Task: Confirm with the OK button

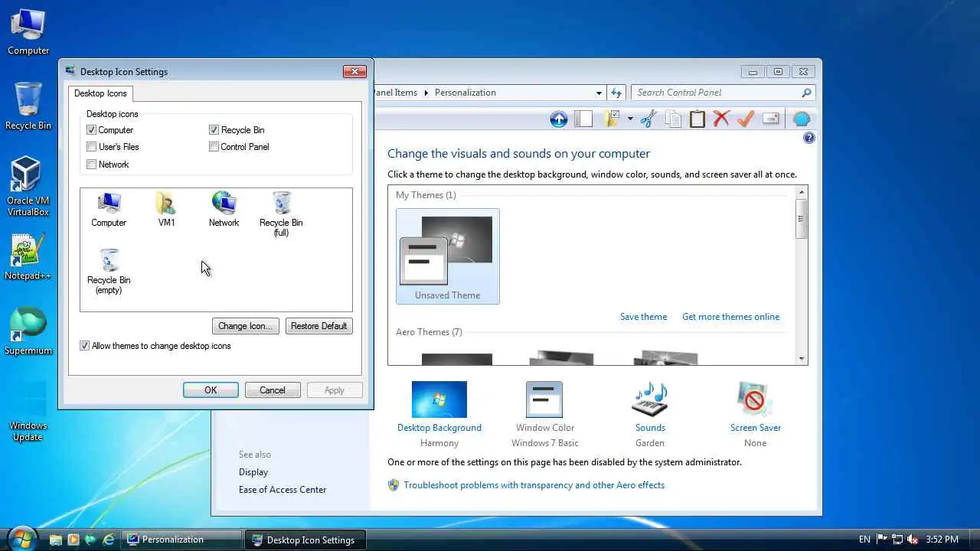Action: pyautogui.click(x=211, y=390)
